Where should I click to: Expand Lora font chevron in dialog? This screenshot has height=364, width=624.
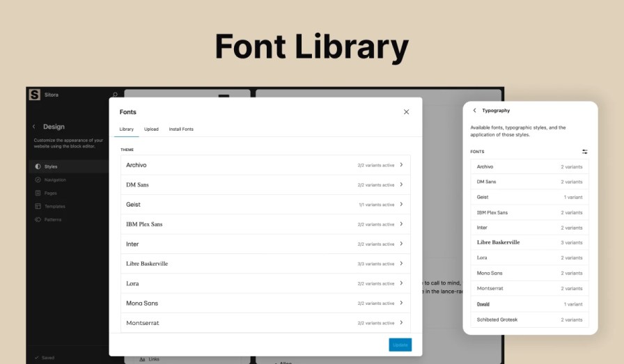pos(401,283)
